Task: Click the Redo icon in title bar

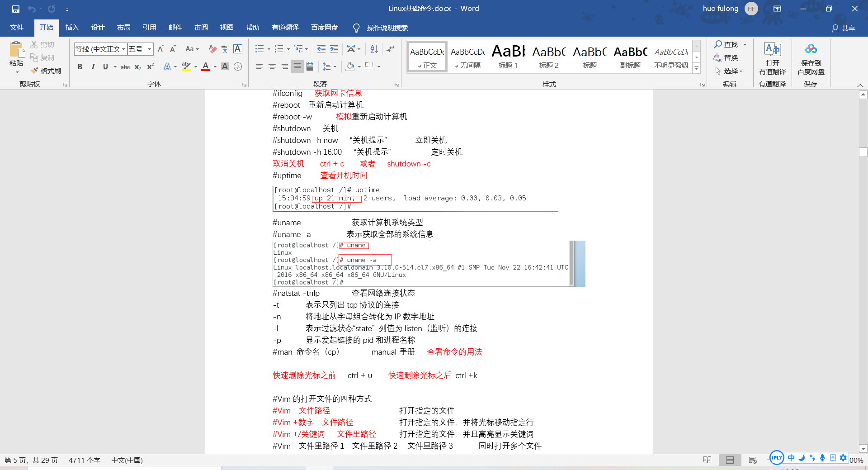Action: coord(52,9)
